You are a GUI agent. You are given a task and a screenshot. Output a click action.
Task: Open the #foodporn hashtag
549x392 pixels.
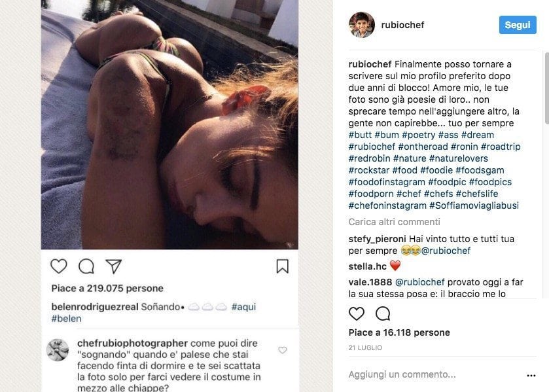coord(370,194)
